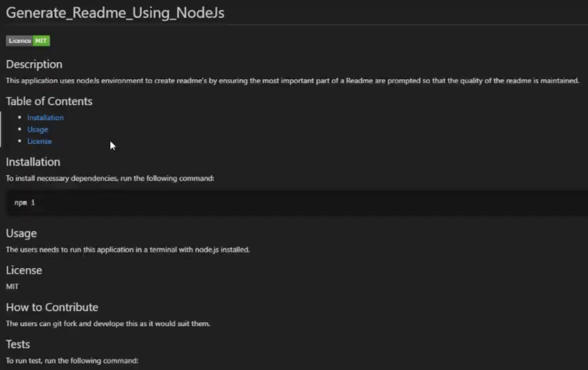Click the MIT text under License heading
Viewport: 588px width, 370px height.
coord(12,287)
